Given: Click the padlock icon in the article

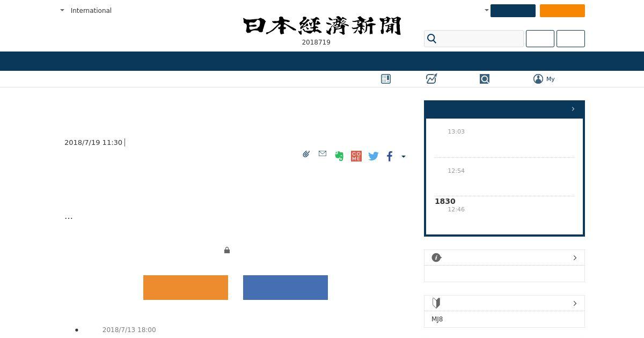Looking at the screenshot, I should pyautogui.click(x=227, y=250).
